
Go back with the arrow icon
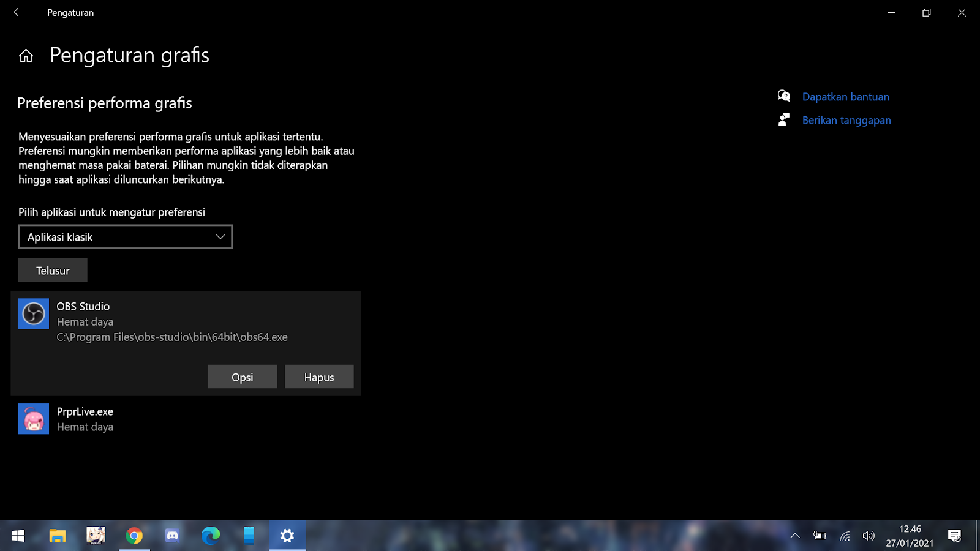coord(18,12)
